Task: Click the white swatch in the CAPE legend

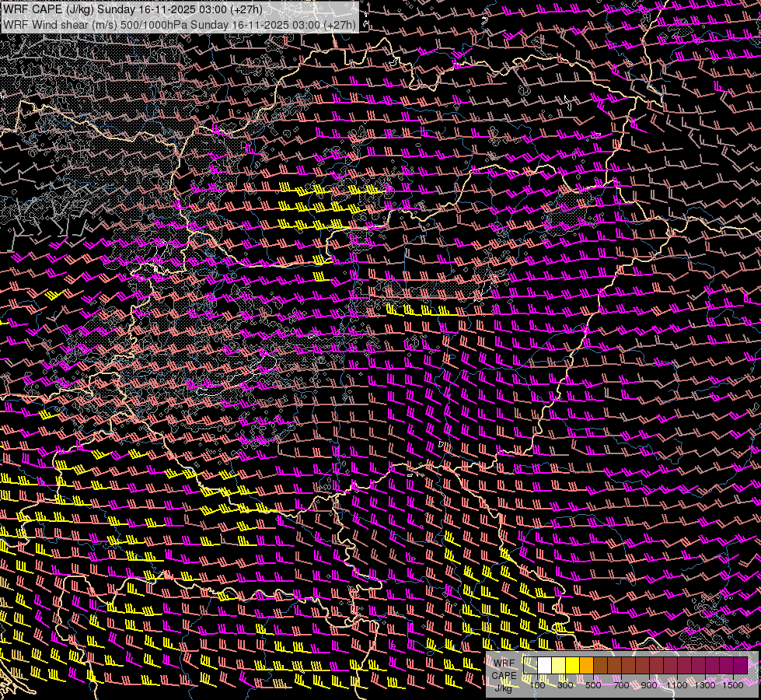Action: tap(545, 666)
